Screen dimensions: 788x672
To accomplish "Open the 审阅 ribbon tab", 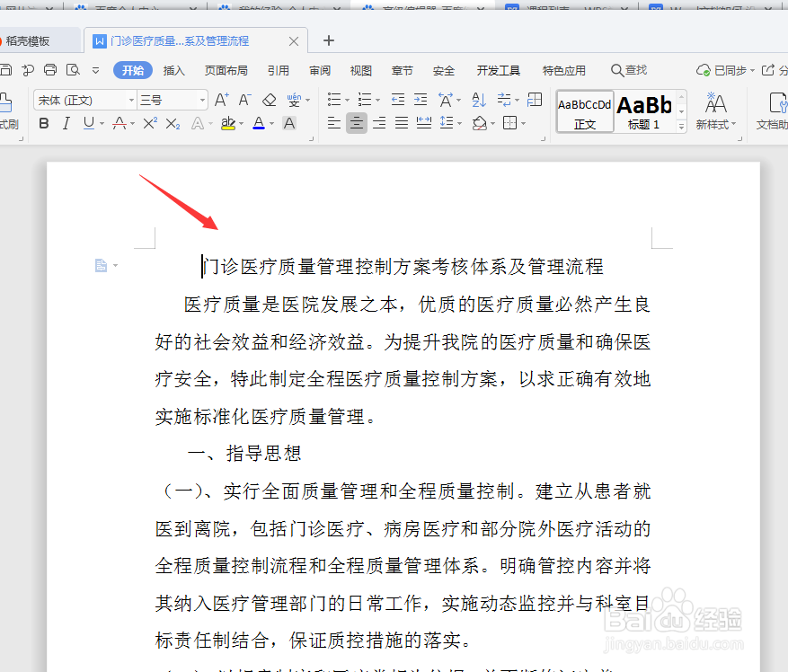I will 320,70.
